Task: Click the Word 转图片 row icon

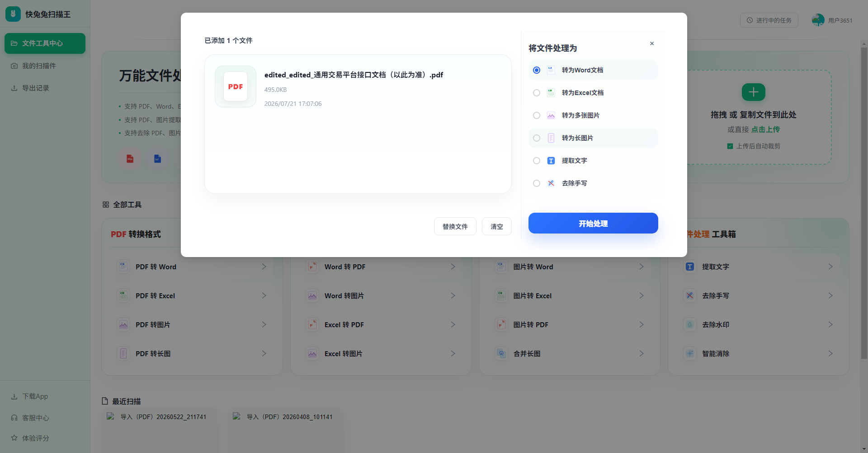Action: click(x=312, y=296)
